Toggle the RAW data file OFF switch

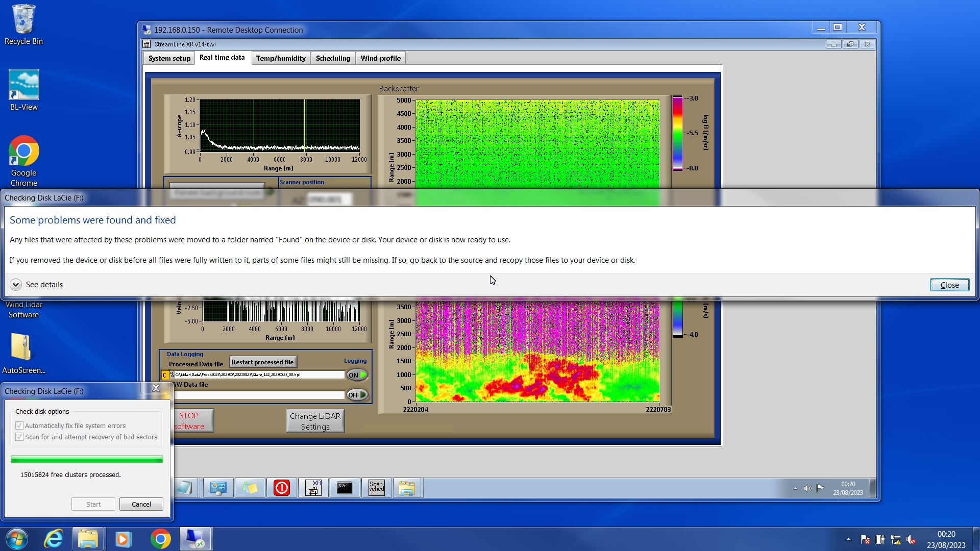[x=357, y=395]
